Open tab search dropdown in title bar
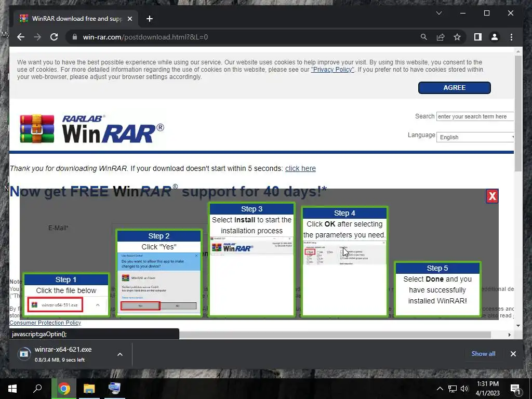 click(438, 13)
